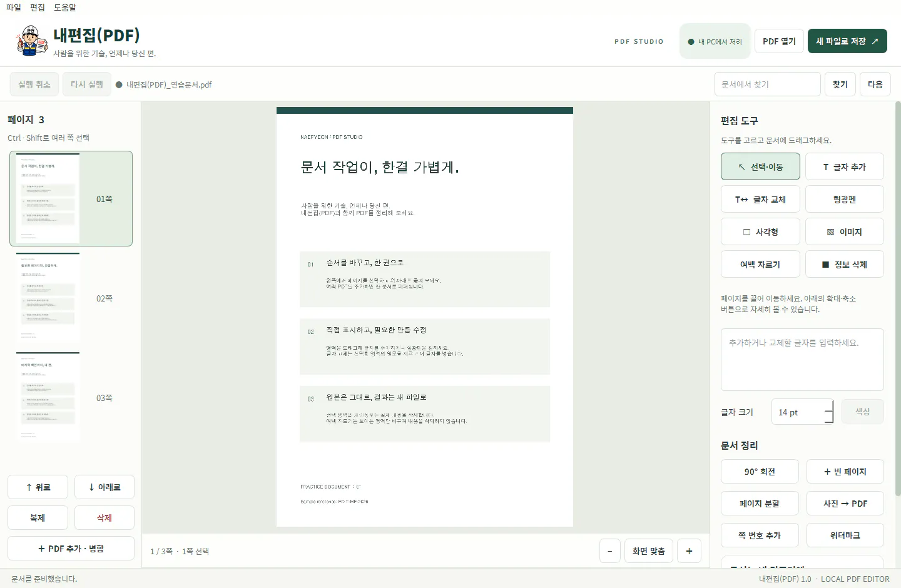Click the 페이지 분할 button
The width and height of the screenshot is (901, 588).
pos(760,503)
